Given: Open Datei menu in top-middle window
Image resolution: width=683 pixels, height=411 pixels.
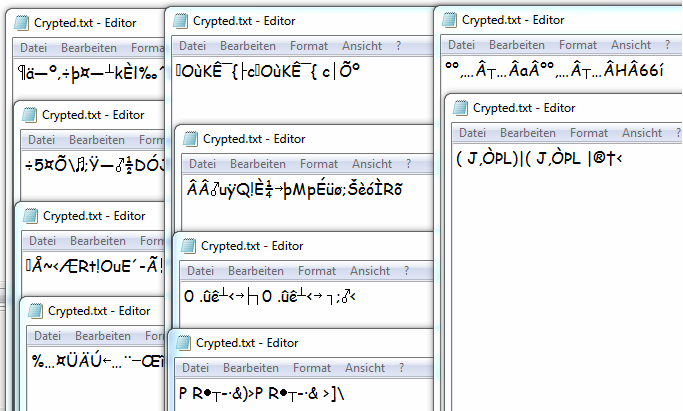Looking at the screenshot, I should pyautogui.click(x=192, y=46).
